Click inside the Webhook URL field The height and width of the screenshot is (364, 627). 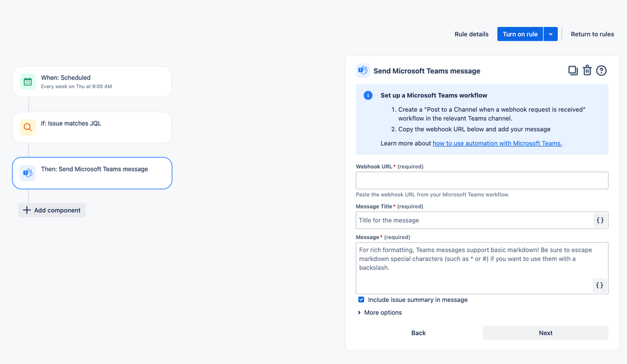pyautogui.click(x=482, y=180)
